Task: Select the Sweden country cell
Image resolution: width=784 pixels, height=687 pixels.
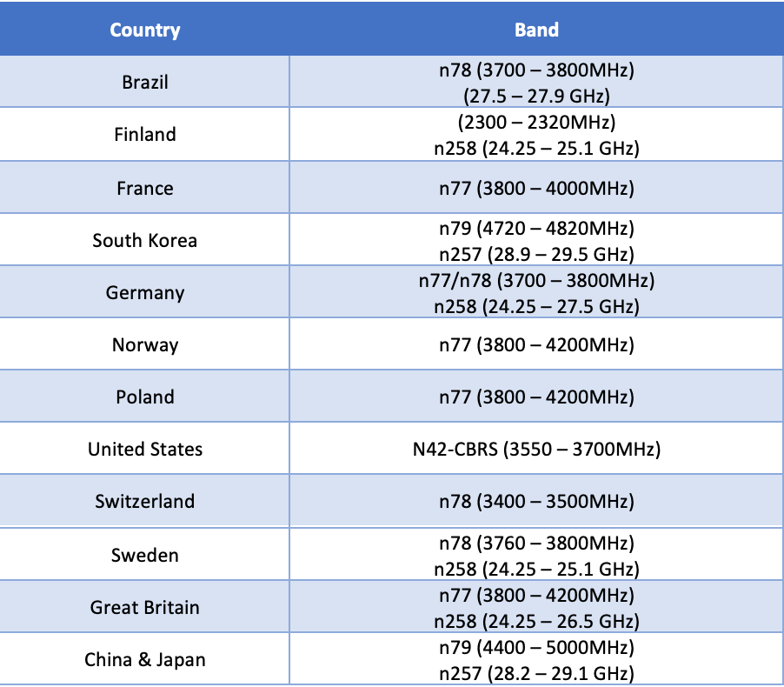Action: point(145,555)
